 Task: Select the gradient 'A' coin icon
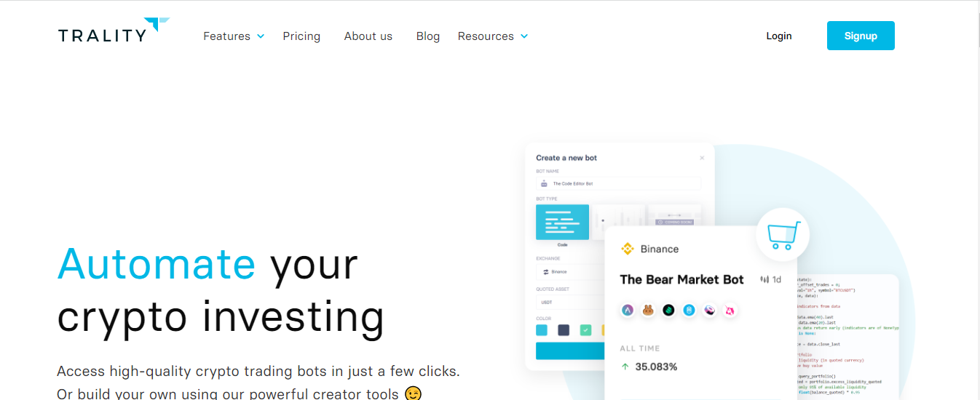click(x=628, y=311)
